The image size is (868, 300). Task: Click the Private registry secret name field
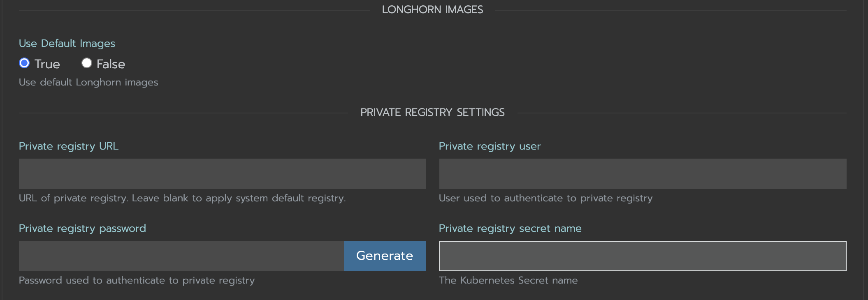click(643, 256)
